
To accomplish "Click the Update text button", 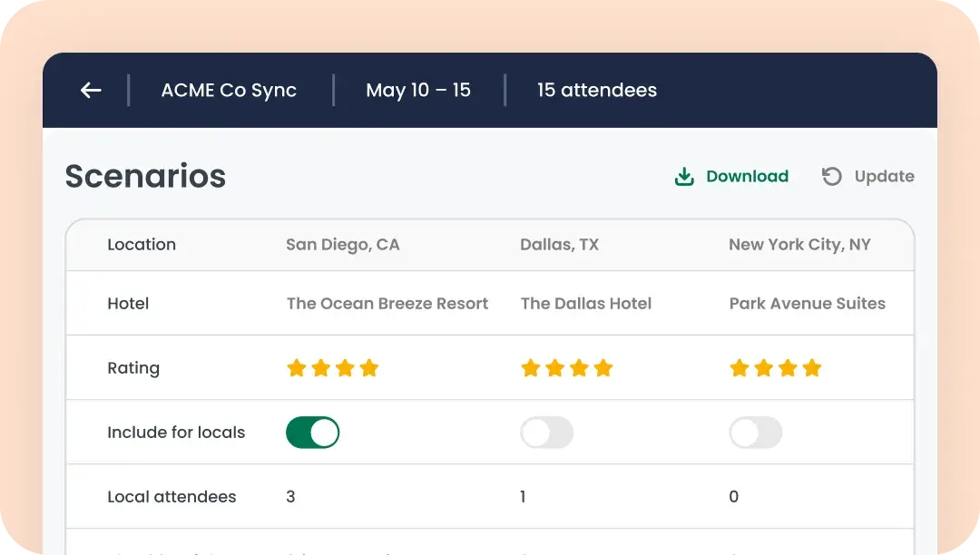I will click(885, 177).
